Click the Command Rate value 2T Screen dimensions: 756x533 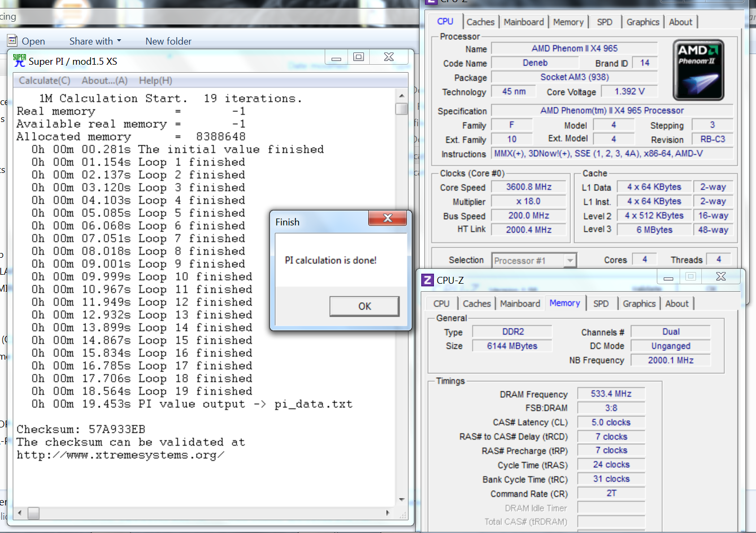(x=611, y=493)
